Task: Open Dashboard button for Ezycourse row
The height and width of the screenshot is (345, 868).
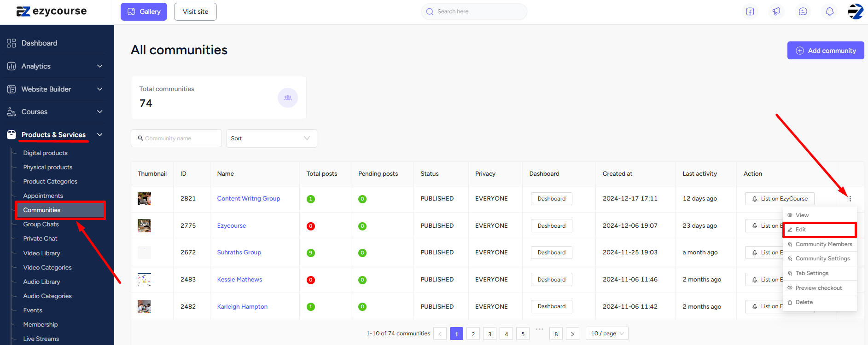Action: click(x=552, y=226)
